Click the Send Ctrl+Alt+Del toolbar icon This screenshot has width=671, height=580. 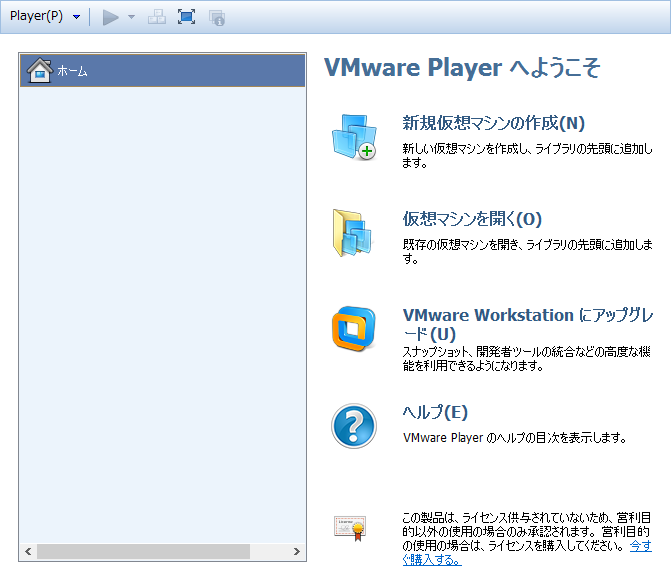coord(157,17)
